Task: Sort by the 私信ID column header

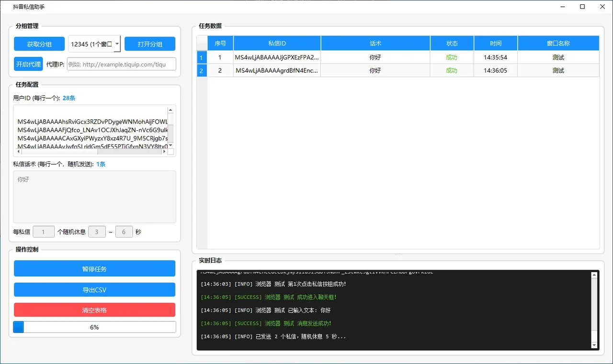Action: [277, 43]
